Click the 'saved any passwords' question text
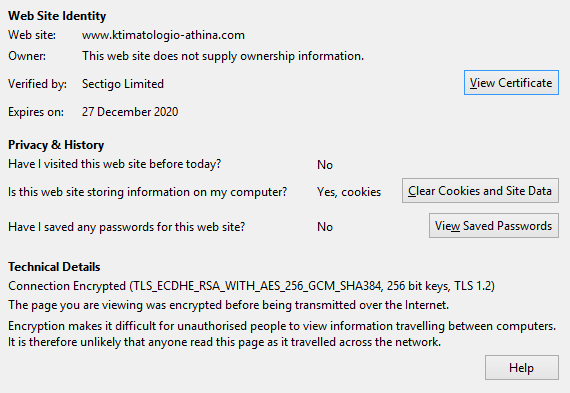570x393 pixels. tap(127, 227)
